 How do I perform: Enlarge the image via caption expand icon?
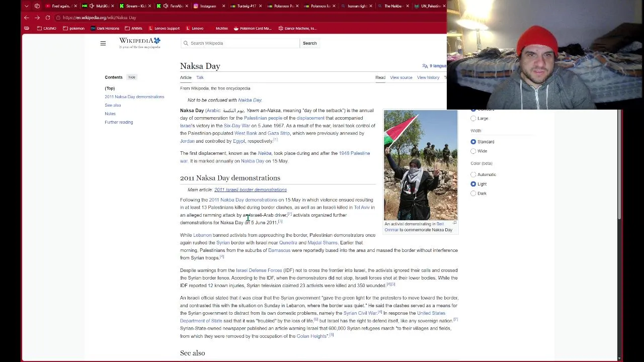[454, 223]
